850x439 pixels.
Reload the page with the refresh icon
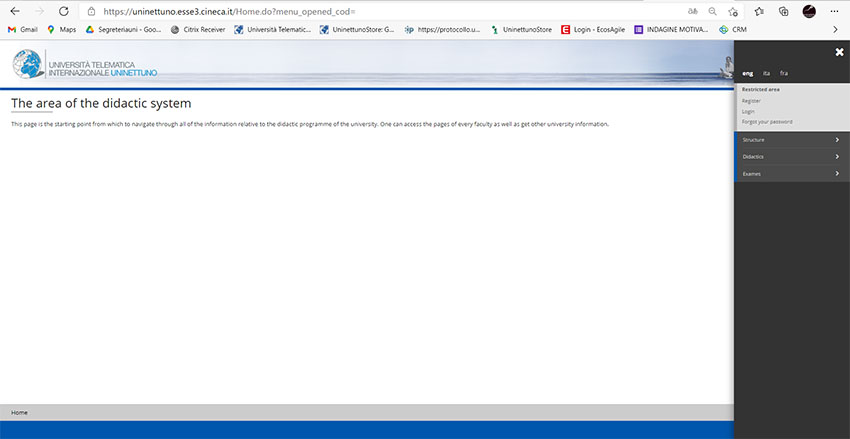64,11
